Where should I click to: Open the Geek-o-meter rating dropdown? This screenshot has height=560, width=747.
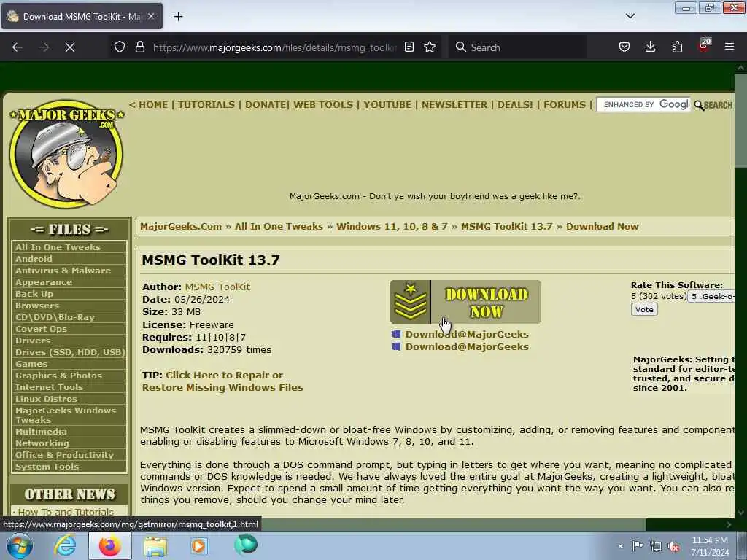(711, 296)
